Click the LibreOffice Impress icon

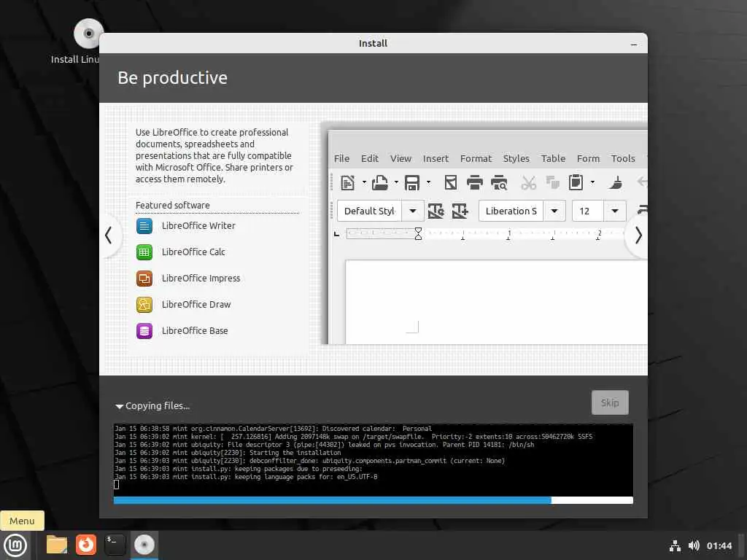(x=144, y=278)
